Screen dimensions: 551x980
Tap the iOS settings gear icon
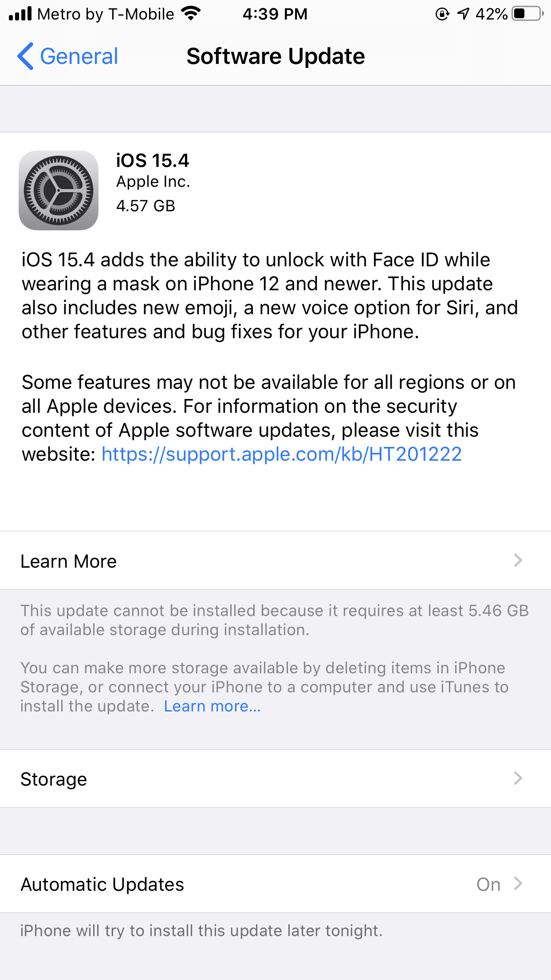pyautogui.click(x=59, y=190)
